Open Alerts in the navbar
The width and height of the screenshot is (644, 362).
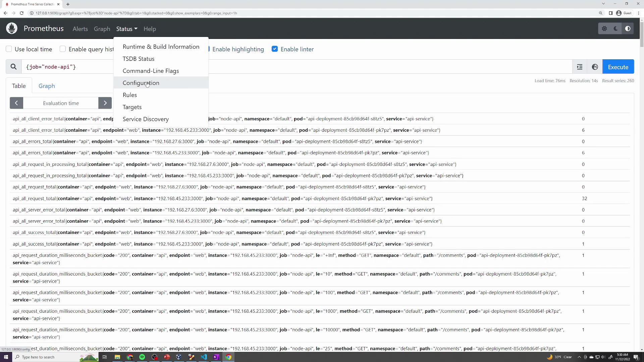click(x=80, y=29)
